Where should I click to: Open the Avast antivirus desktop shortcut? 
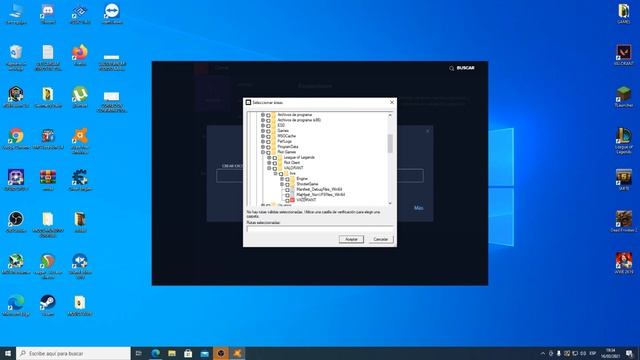point(80,140)
